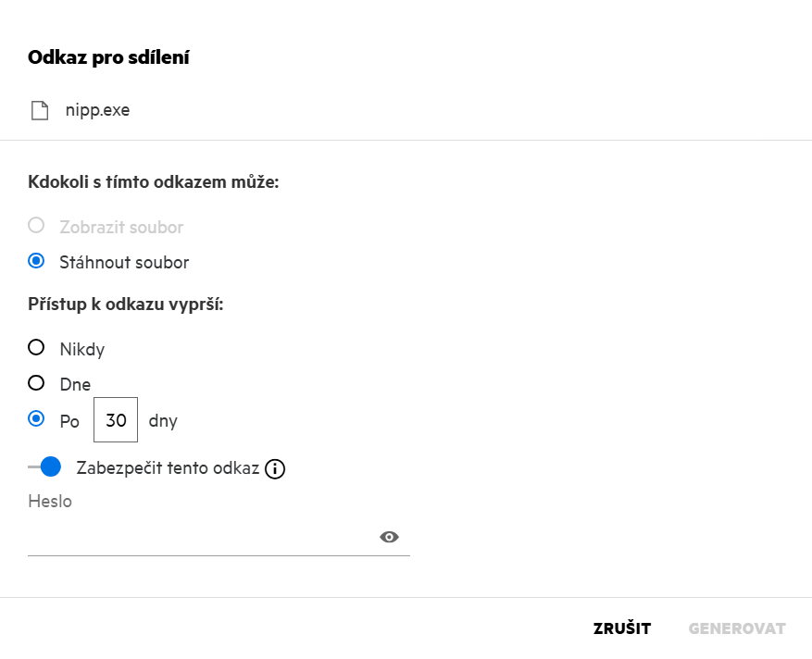This screenshot has height=659, width=812.
Task: Click the Kdokoli s tímto odkazem může heading
Action: [x=154, y=182]
